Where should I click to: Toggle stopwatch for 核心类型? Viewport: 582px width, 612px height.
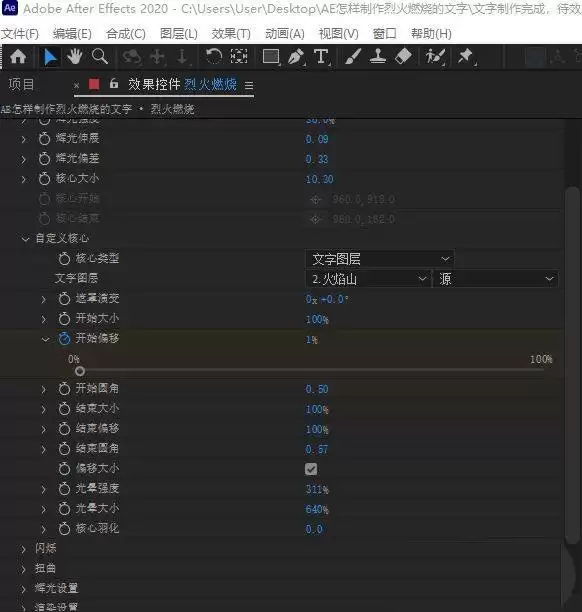click(64, 258)
